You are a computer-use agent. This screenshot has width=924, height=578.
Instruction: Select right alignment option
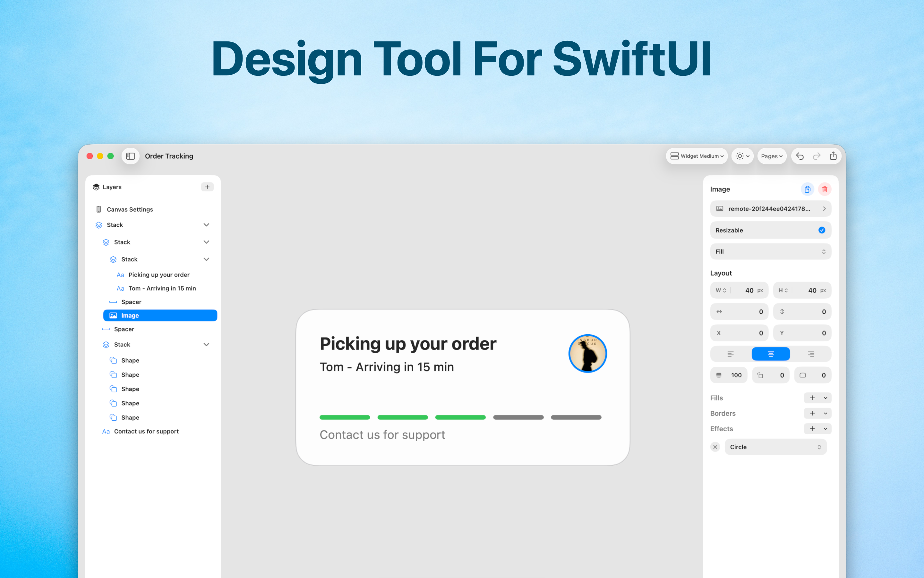[x=811, y=354]
